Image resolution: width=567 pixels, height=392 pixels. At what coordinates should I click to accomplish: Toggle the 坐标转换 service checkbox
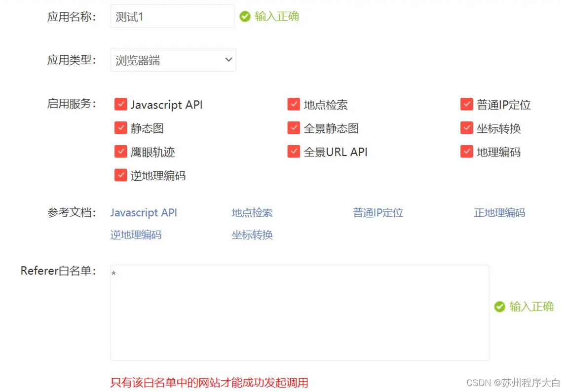tap(466, 128)
